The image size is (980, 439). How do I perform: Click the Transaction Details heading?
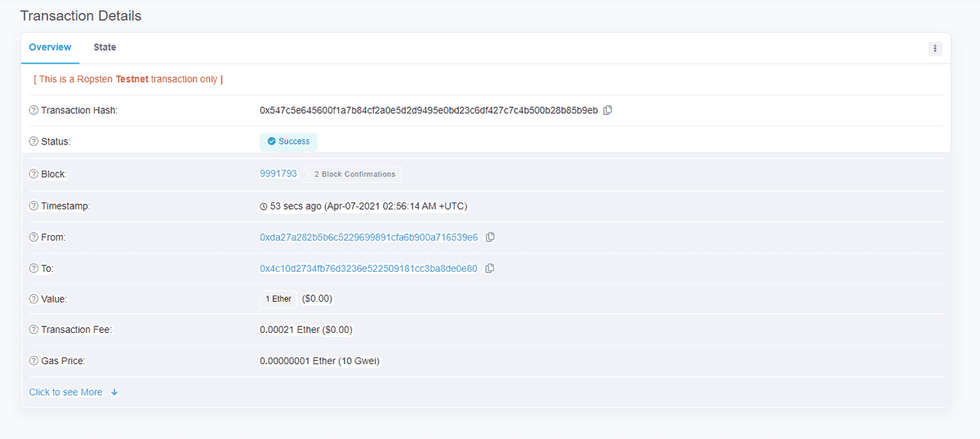pyautogui.click(x=81, y=16)
